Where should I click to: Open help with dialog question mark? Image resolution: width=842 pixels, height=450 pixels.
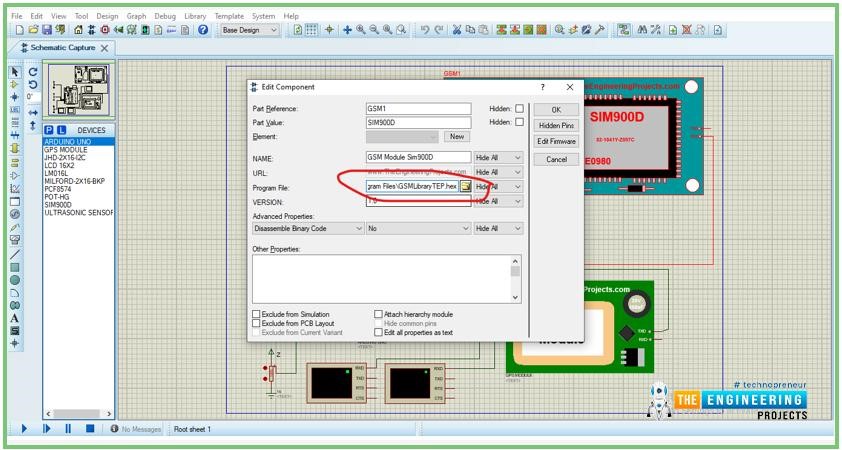pyautogui.click(x=542, y=87)
